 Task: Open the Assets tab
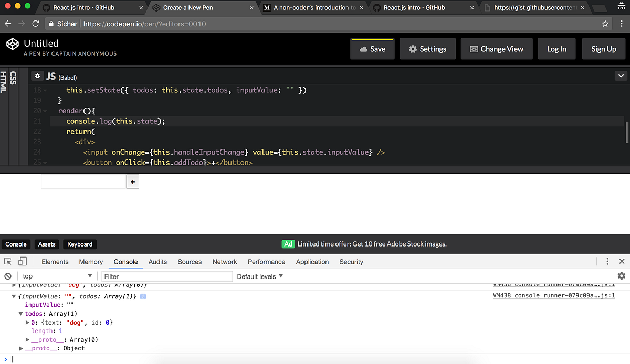click(x=47, y=244)
